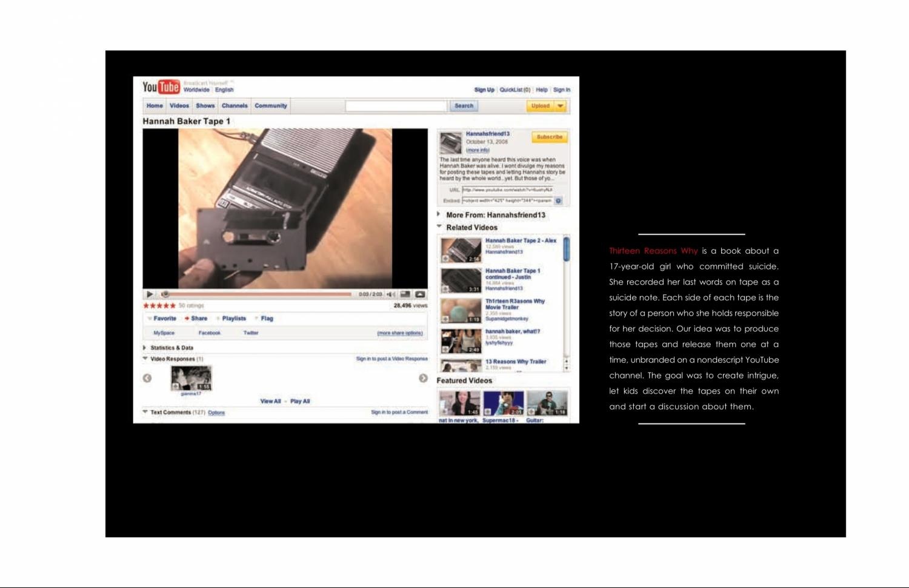The height and width of the screenshot is (588, 909).
Task: Go to the Home tab
Action: click(x=155, y=106)
